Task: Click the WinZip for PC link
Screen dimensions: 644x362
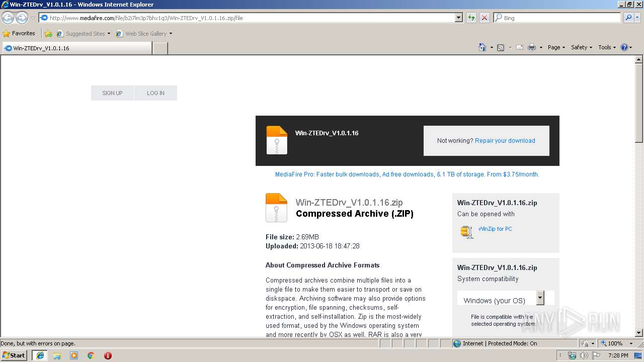Action: click(x=495, y=229)
